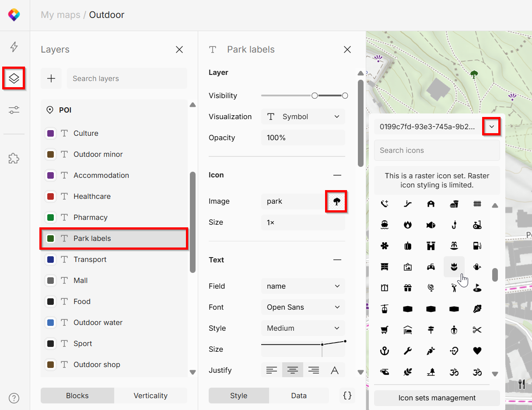Choose the fish icon

[x=431, y=225]
